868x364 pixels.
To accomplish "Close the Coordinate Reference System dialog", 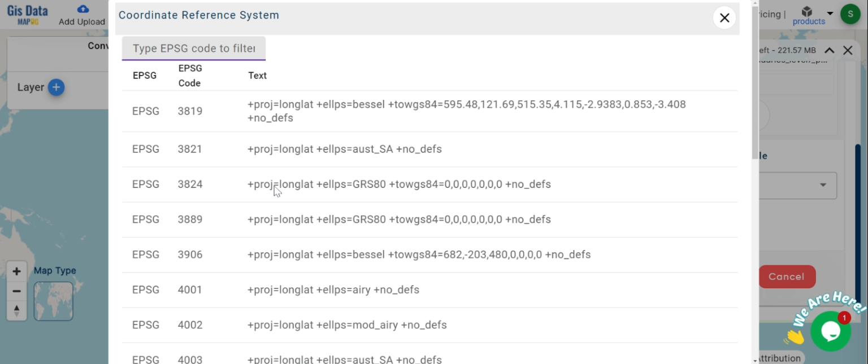I will (x=724, y=18).
